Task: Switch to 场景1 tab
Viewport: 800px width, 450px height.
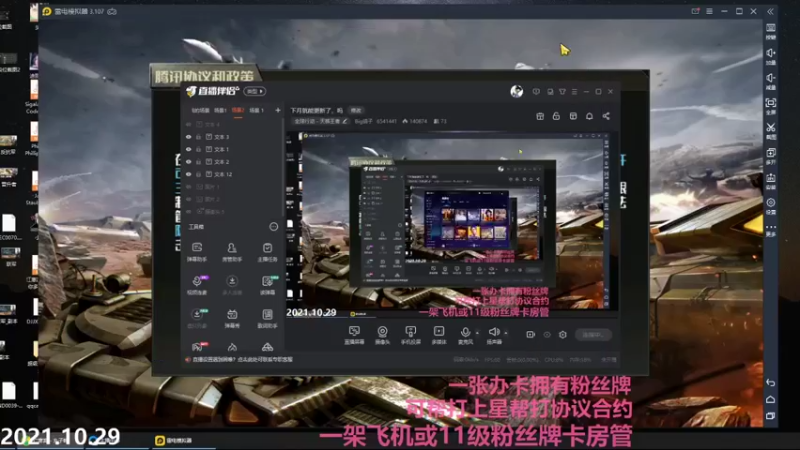Action: coord(220,110)
